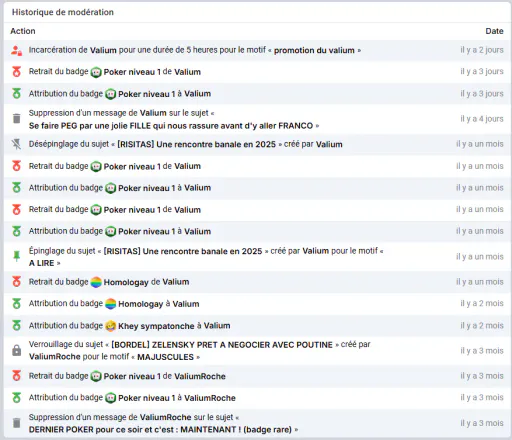Click 'Homologay' badge name in the Retrait row
Image resolution: width=512 pixels, height=440 pixels.
coord(126,282)
